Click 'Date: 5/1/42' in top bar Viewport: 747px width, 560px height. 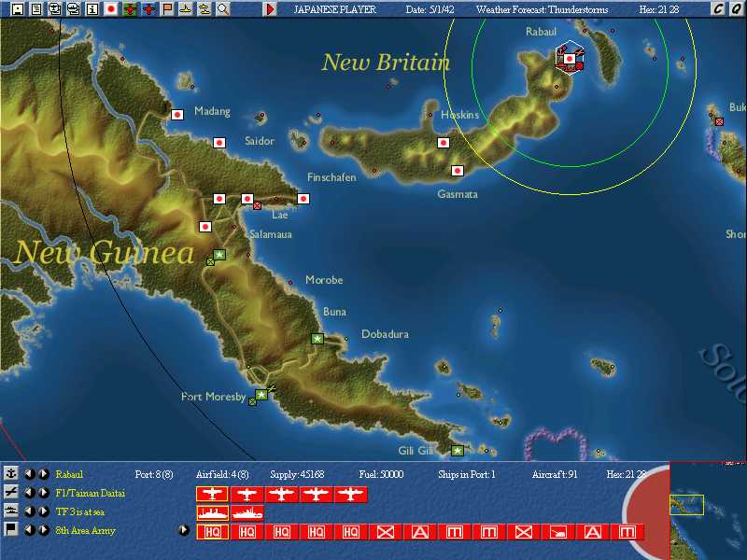point(430,9)
